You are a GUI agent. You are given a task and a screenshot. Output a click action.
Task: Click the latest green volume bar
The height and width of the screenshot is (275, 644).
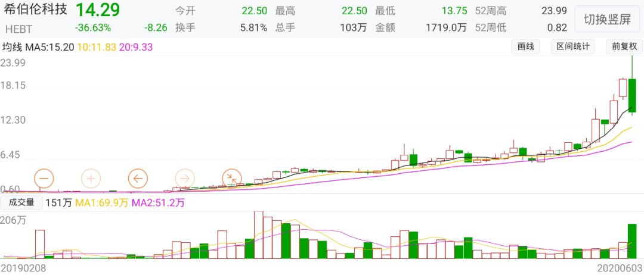coord(632,241)
